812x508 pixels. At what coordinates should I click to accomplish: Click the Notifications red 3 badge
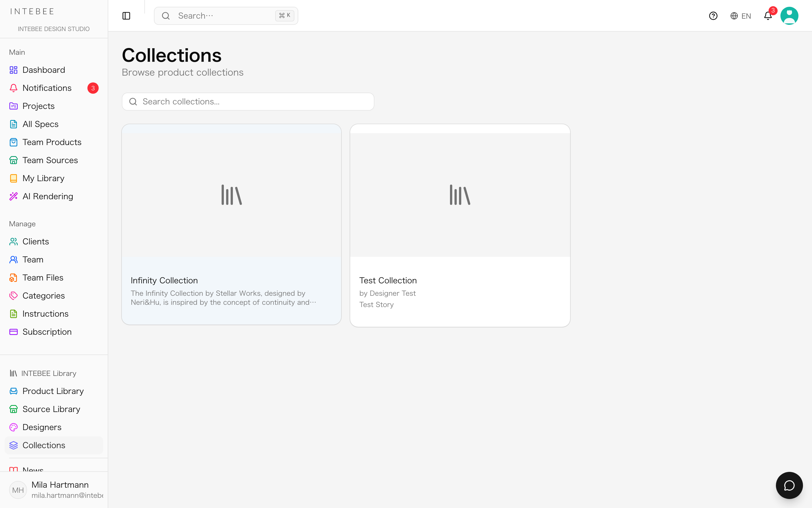point(93,88)
